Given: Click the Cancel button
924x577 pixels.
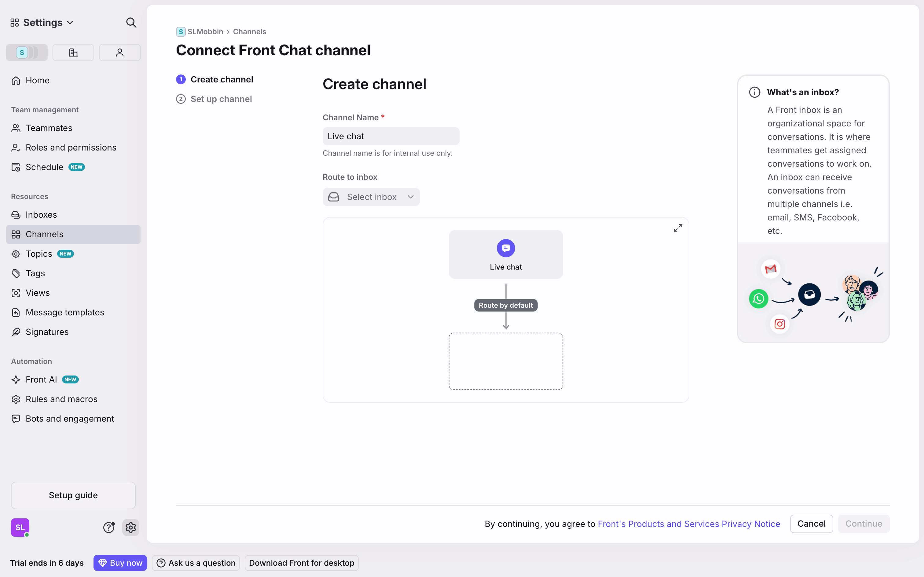Looking at the screenshot, I should coord(811,524).
